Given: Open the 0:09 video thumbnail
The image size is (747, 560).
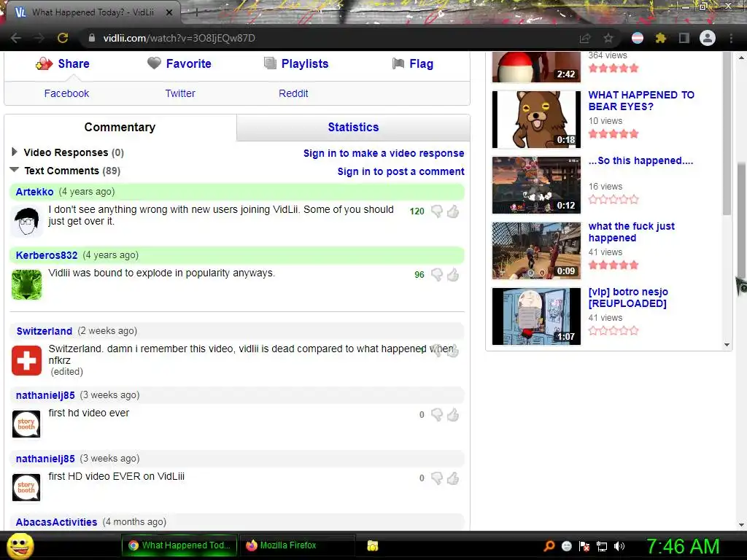Looking at the screenshot, I should click(536, 251).
